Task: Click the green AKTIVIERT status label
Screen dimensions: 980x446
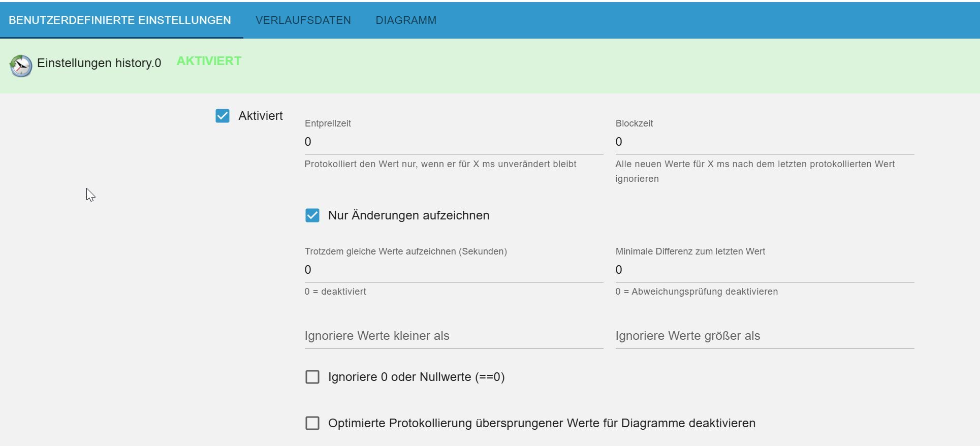Action: [209, 61]
